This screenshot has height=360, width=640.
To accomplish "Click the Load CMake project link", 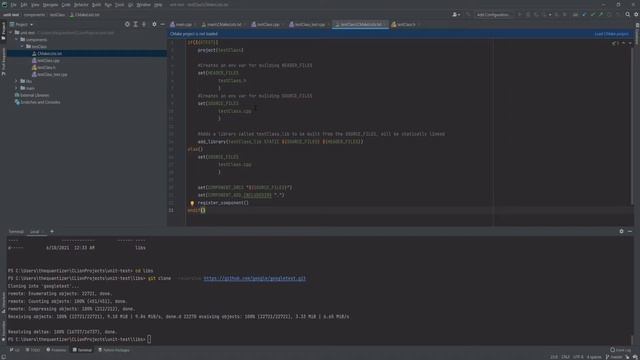I will [611, 34].
